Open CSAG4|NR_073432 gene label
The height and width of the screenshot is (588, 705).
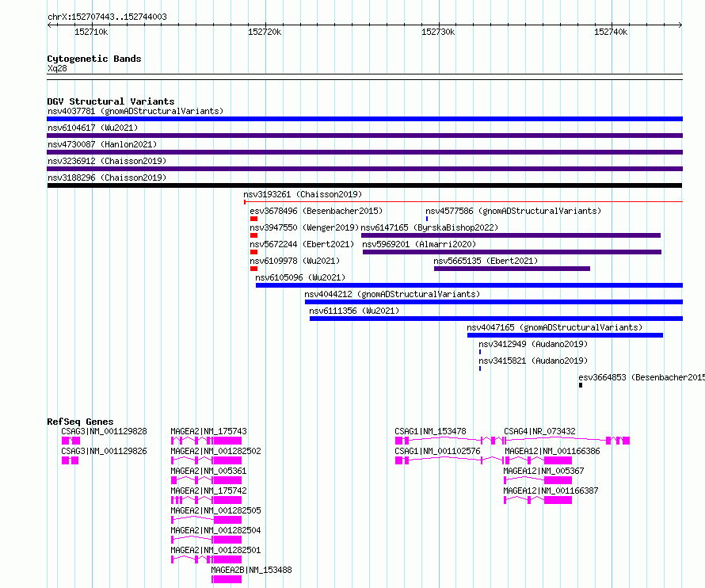click(539, 431)
